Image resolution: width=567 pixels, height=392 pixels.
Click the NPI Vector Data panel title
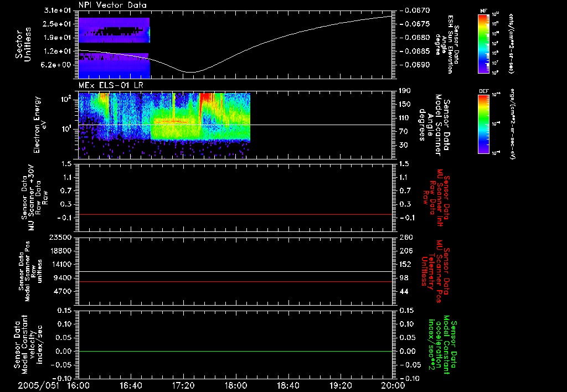tap(112, 5)
